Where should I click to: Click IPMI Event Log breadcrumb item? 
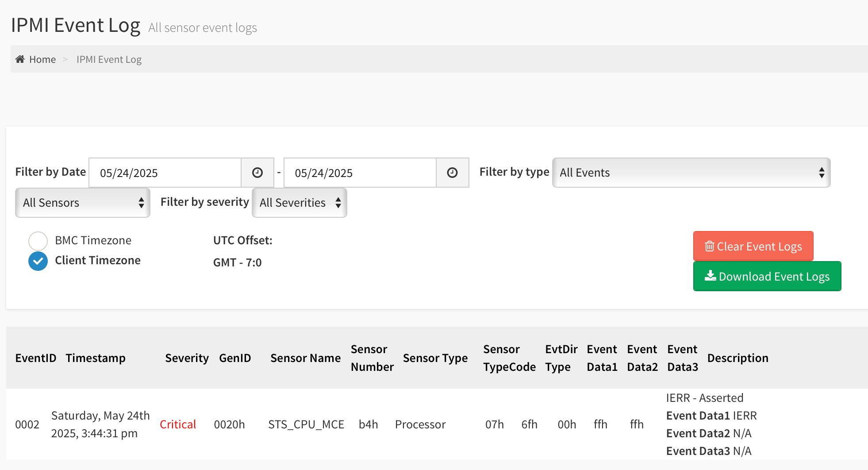109,59
